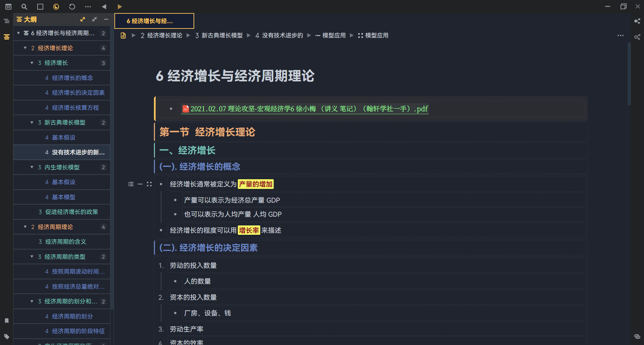Go back with the left arrow

[x=104, y=7]
